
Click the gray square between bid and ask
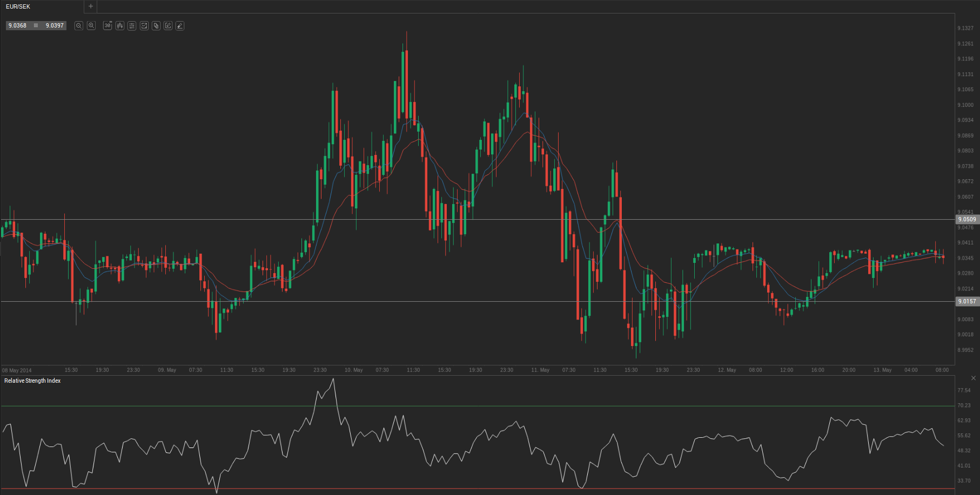coord(36,26)
